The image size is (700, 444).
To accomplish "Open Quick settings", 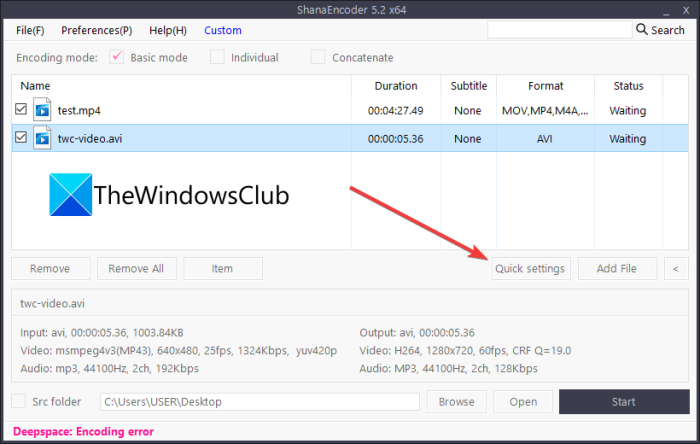I will pos(531,269).
